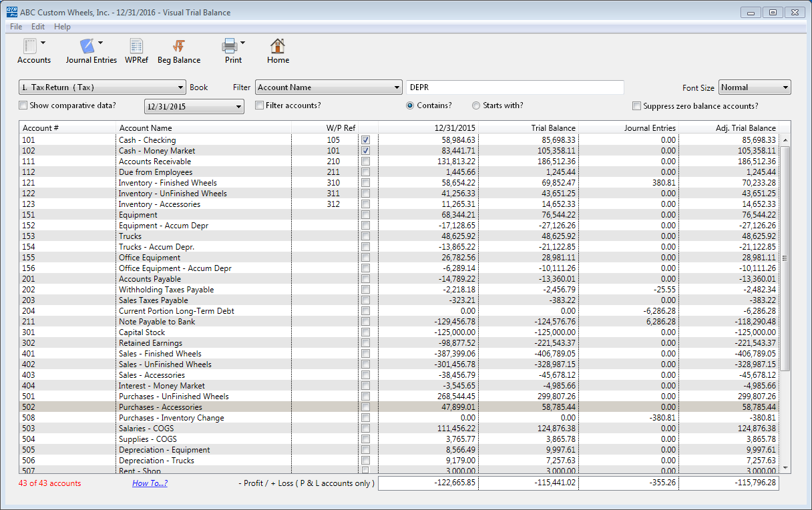Click the Print toolbar icon
The width and height of the screenshot is (812, 510).
[x=230, y=46]
